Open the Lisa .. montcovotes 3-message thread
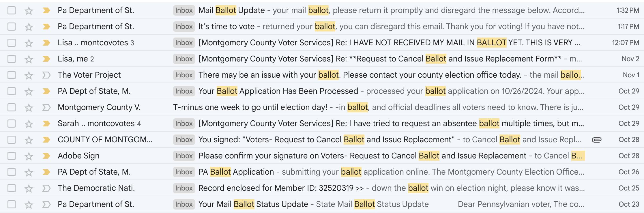Viewport: 644px width, 213px height. pyautogui.click(x=322, y=43)
